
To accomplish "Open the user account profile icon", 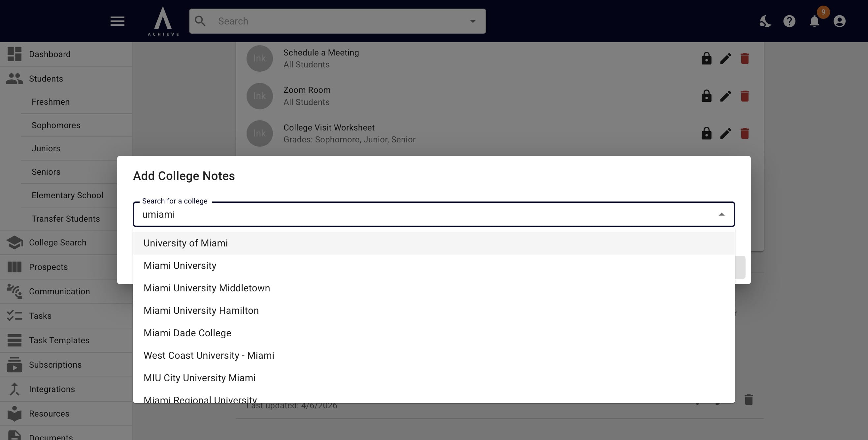I will pyautogui.click(x=839, y=21).
